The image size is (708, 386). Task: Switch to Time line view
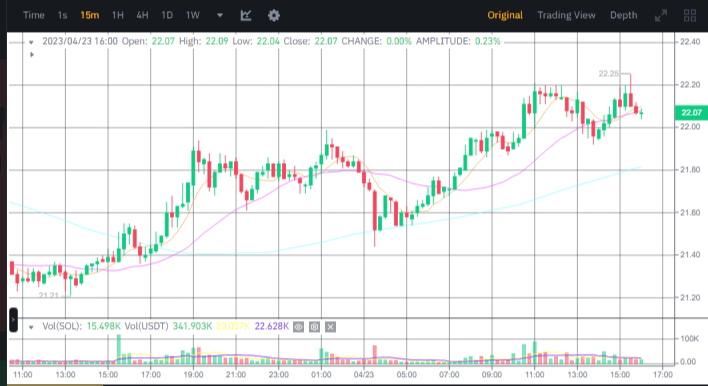coord(34,15)
